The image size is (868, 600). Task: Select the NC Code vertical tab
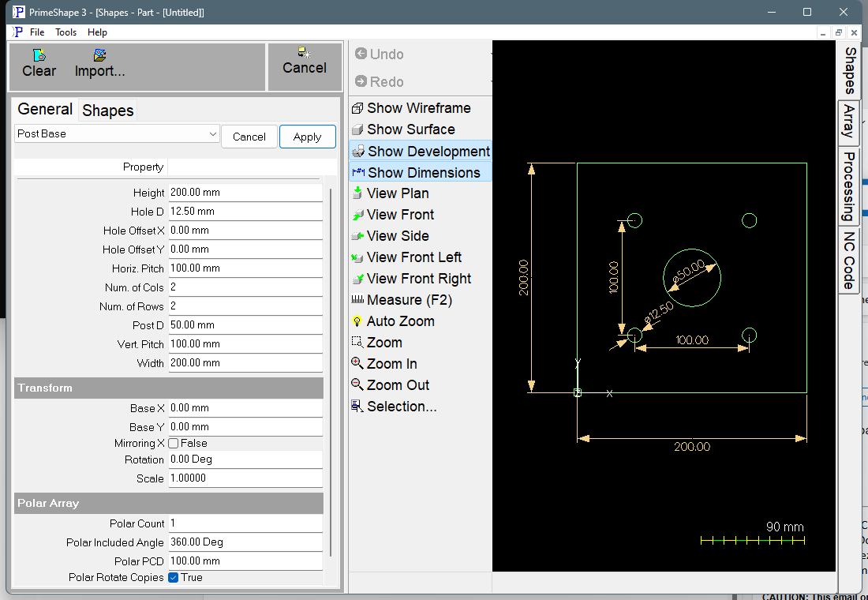(849, 261)
